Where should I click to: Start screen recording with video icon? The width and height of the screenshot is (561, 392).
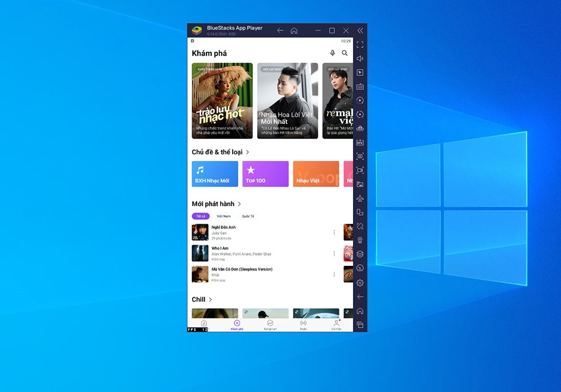tap(360, 170)
